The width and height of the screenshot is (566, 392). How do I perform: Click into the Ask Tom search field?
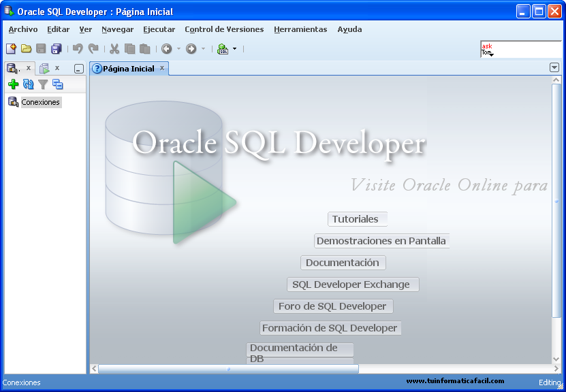click(521, 49)
